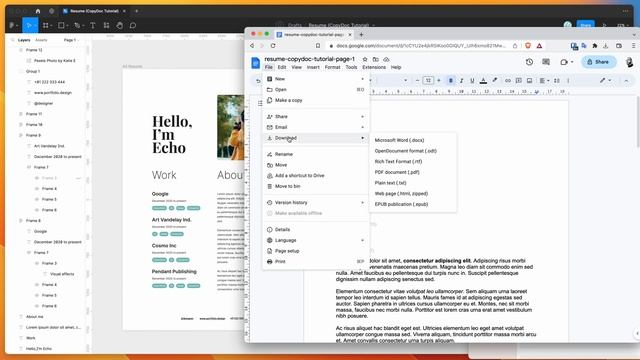Select the Move tool in Figma toolbar
The height and width of the screenshot is (360, 640).
[29, 25]
